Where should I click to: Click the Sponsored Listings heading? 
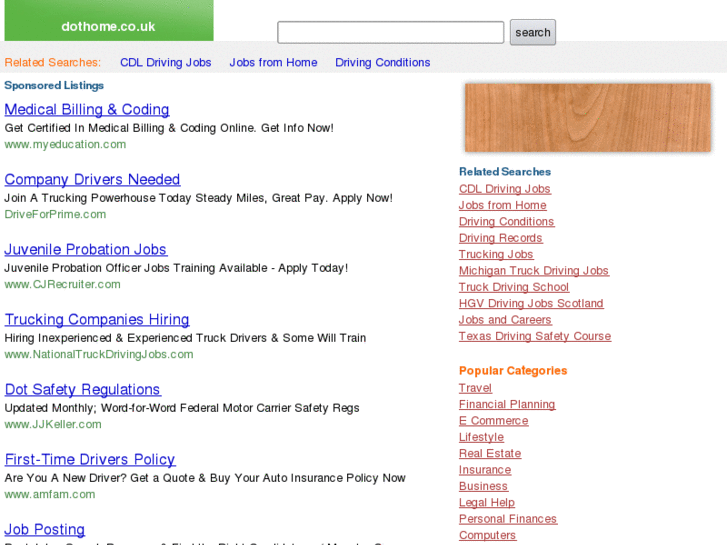tap(54, 85)
